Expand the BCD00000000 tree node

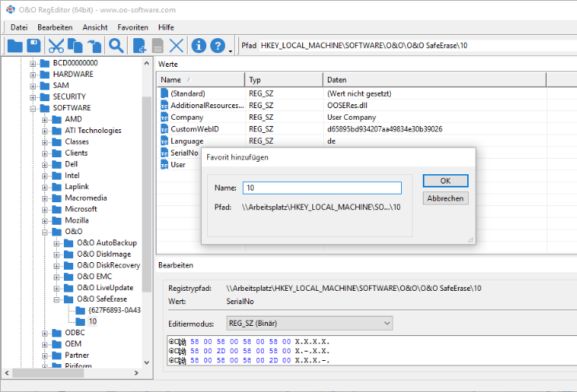coord(33,64)
